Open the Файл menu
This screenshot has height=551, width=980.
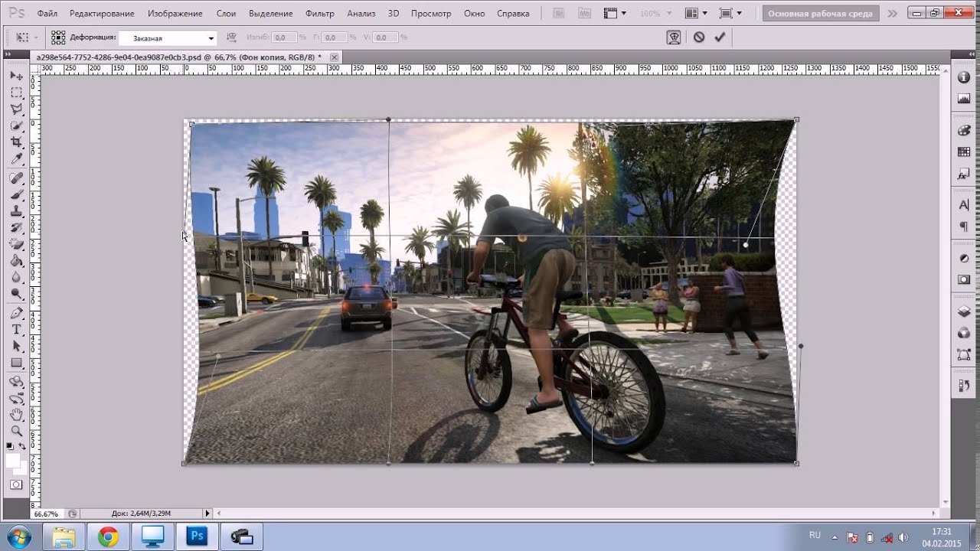[x=47, y=14]
